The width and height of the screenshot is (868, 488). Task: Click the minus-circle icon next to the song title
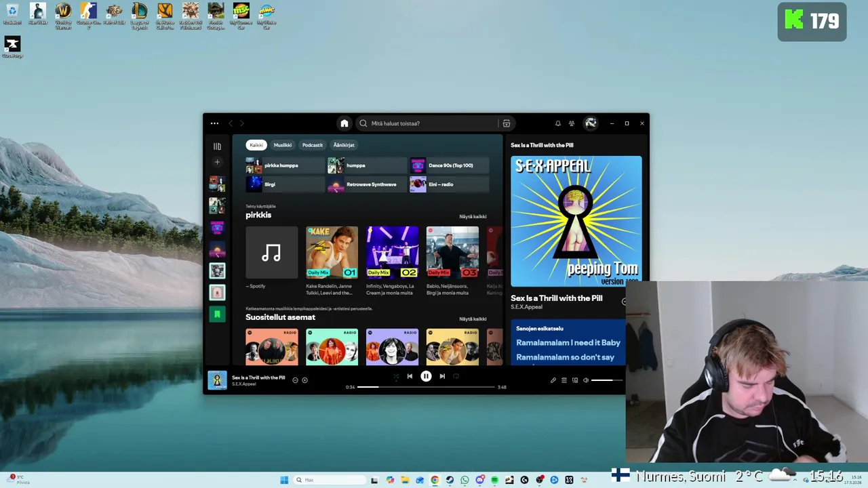click(295, 380)
